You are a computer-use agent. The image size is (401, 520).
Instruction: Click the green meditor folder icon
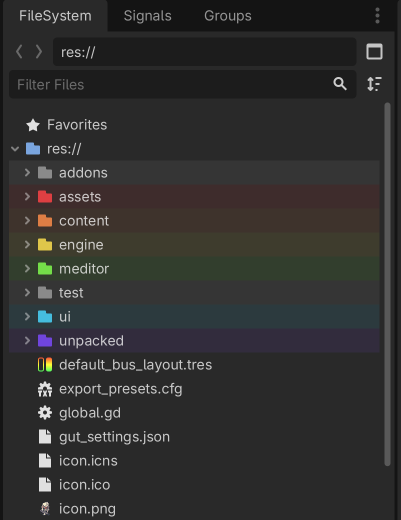[45, 269]
